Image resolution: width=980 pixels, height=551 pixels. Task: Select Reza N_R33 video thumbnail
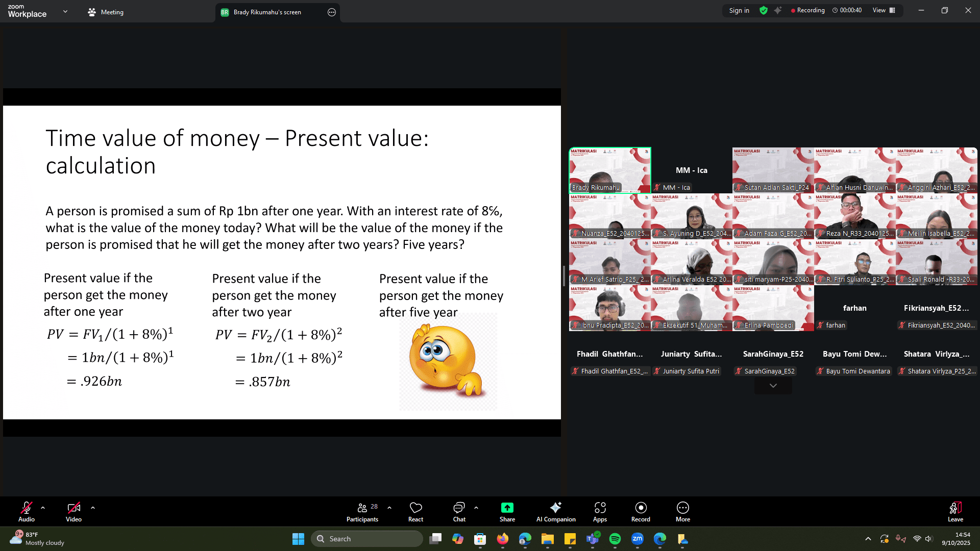point(854,216)
